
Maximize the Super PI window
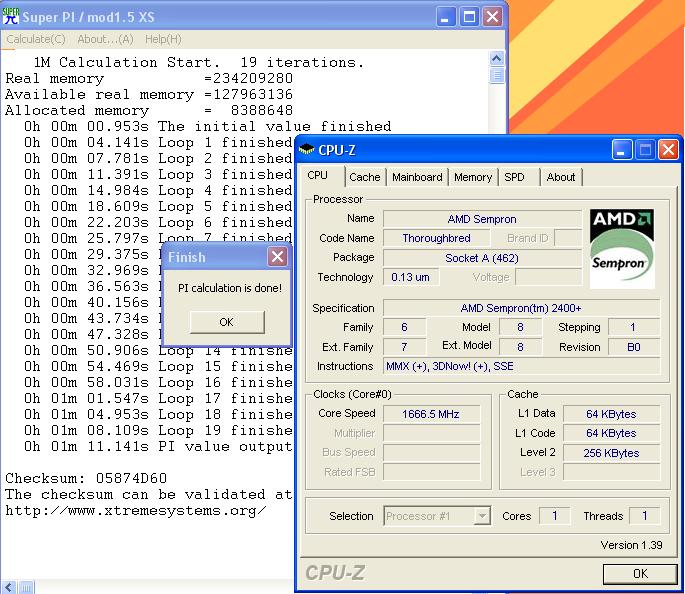(x=469, y=17)
